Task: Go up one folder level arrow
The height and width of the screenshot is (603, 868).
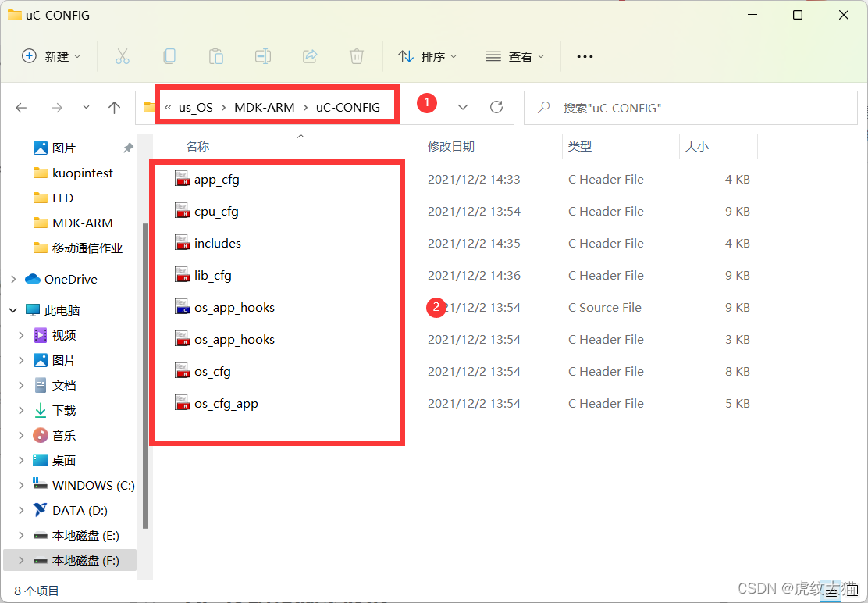Action: tap(114, 108)
